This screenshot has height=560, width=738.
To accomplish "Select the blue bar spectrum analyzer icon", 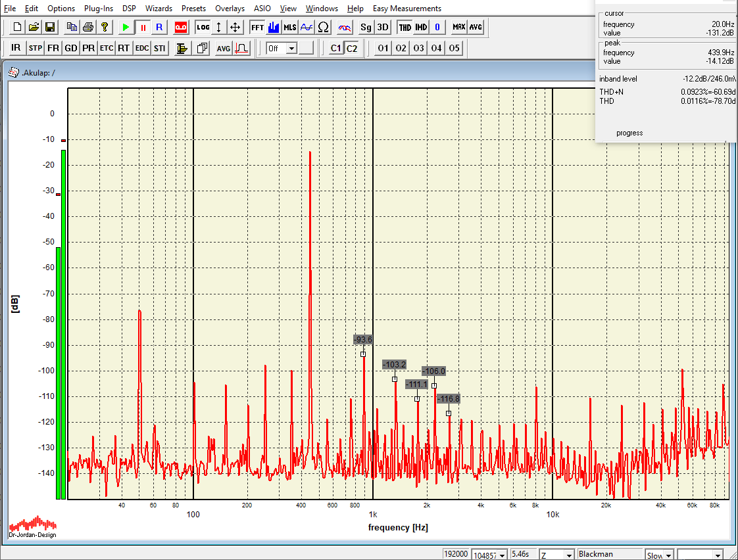I will tap(274, 27).
